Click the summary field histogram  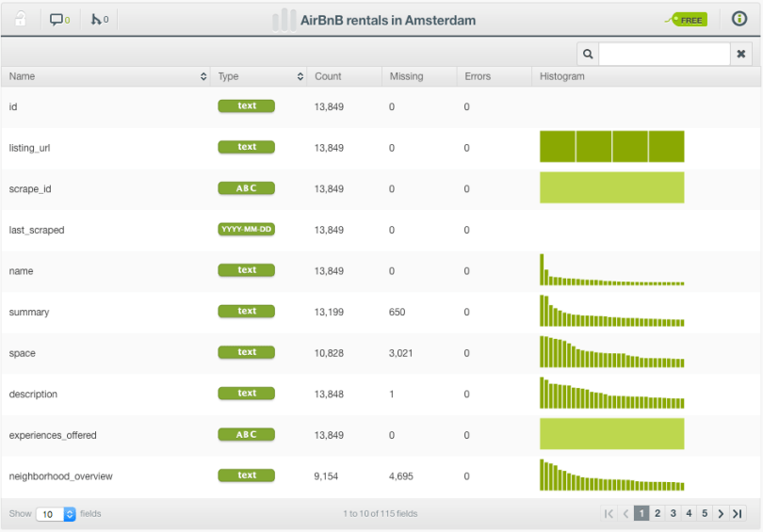pos(611,312)
